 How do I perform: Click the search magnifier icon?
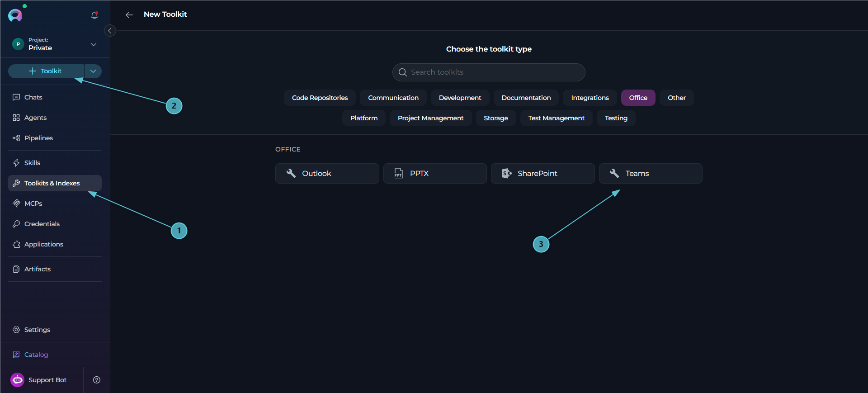402,72
